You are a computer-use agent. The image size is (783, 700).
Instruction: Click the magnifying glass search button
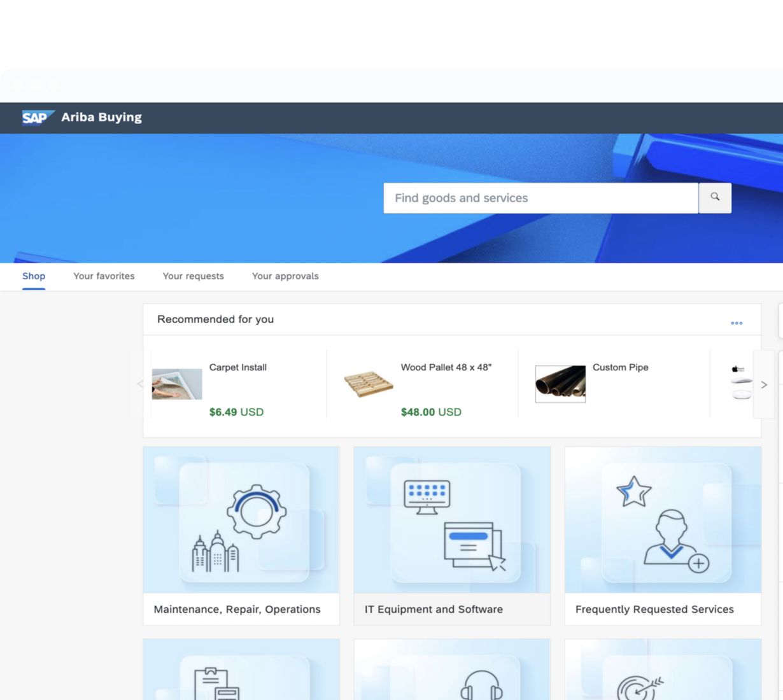point(715,198)
